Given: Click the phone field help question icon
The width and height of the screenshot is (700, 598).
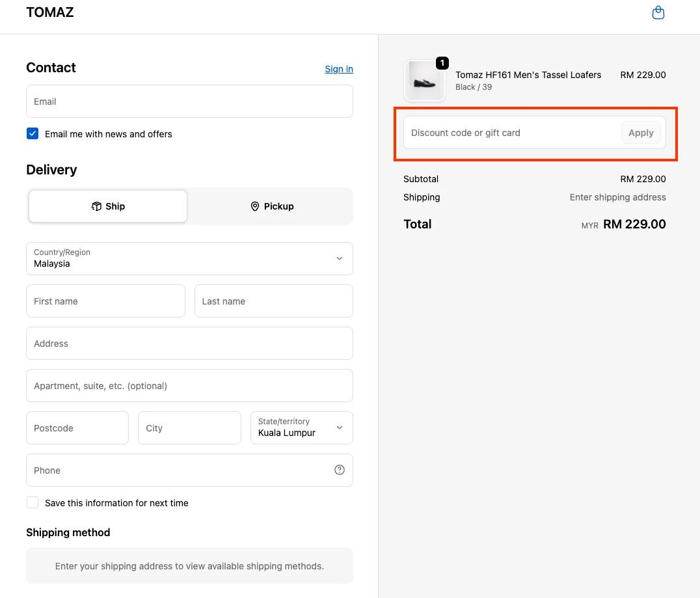Looking at the screenshot, I should pos(340,470).
